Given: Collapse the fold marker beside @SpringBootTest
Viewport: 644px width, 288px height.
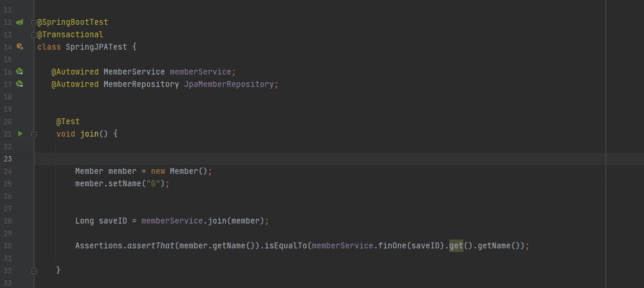Looking at the screenshot, I should point(34,22).
